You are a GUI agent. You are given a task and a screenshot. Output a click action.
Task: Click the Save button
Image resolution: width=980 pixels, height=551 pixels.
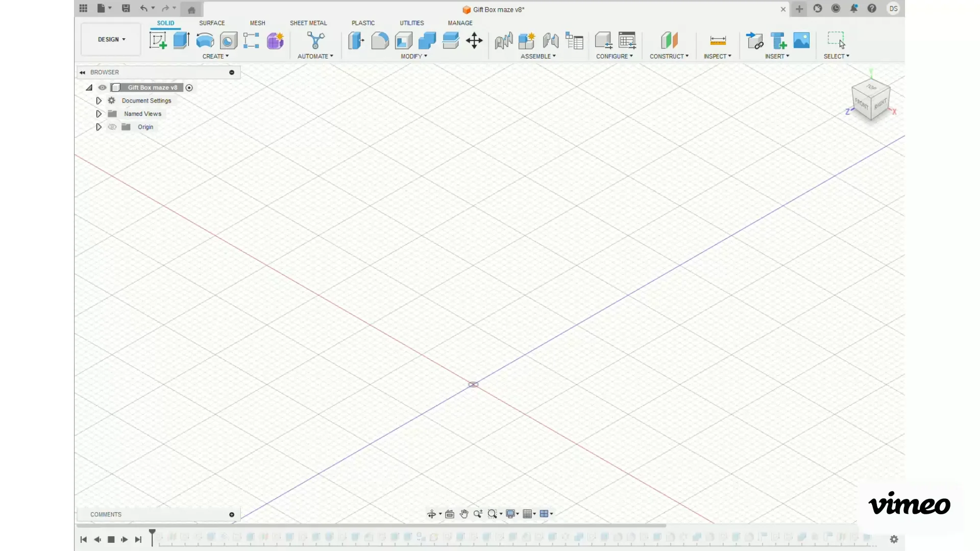[126, 9]
